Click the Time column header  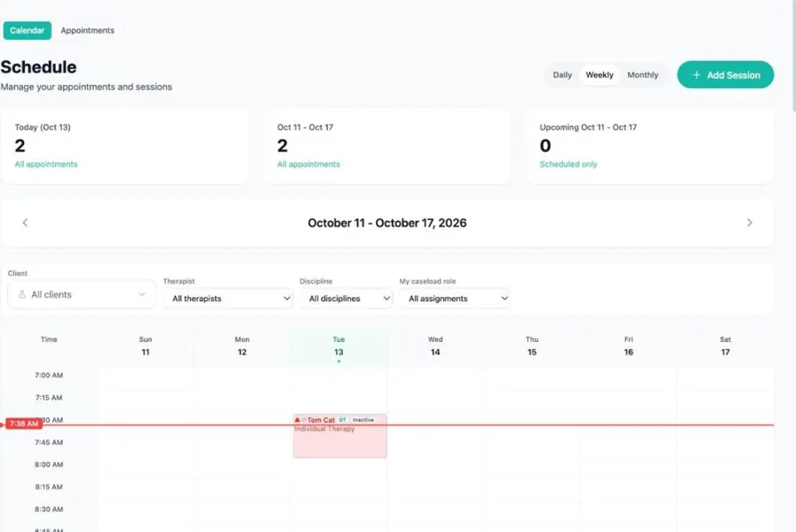tap(49, 339)
